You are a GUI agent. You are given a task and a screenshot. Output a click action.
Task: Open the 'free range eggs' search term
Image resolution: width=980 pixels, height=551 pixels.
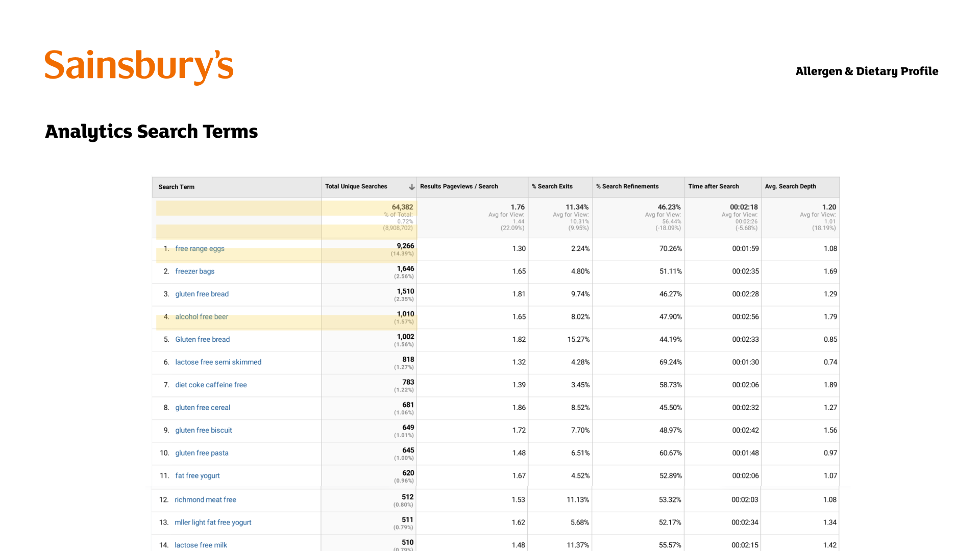pyautogui.click(x=200, y=248)
